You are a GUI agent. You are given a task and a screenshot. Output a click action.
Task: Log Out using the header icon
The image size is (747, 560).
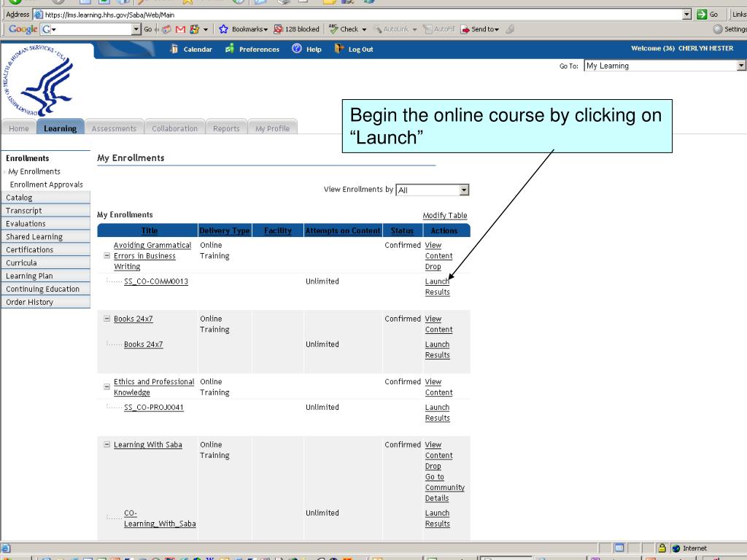click(x=338, y=50)
